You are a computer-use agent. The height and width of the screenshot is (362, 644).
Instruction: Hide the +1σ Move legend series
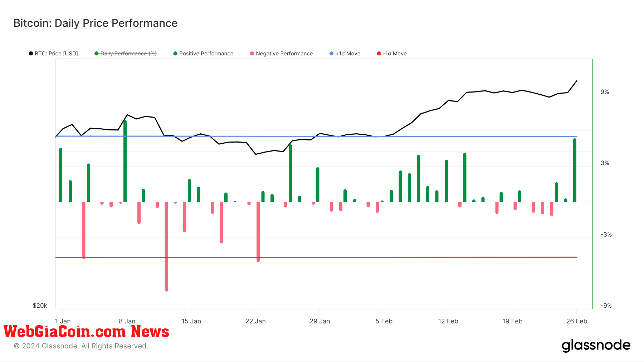point(345,54)
